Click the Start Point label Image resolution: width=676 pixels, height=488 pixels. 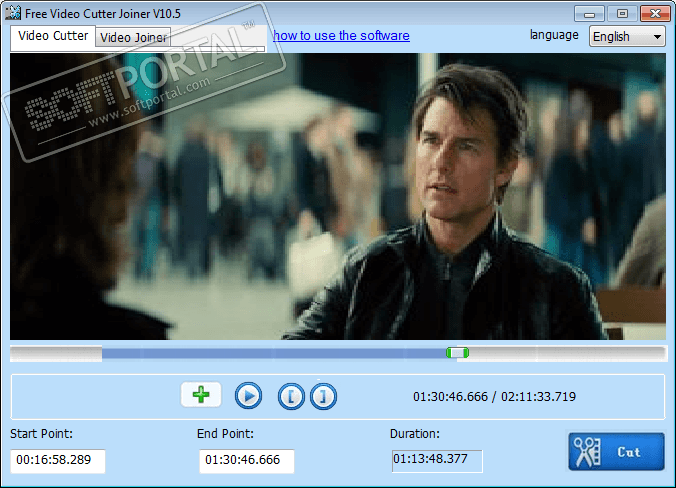41,434
